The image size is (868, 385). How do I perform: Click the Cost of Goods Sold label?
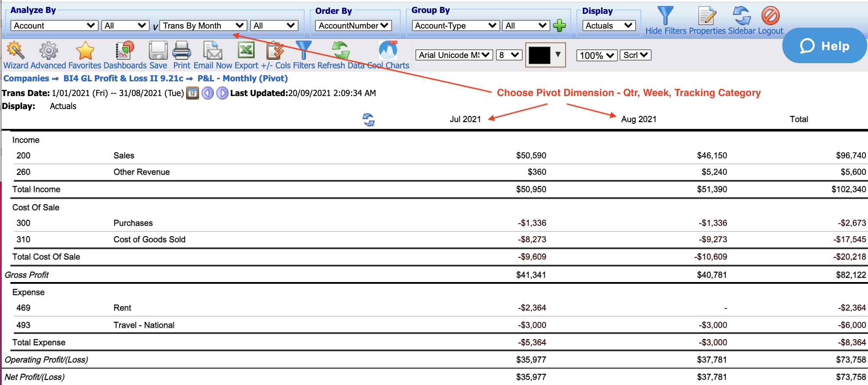(149, 240)
